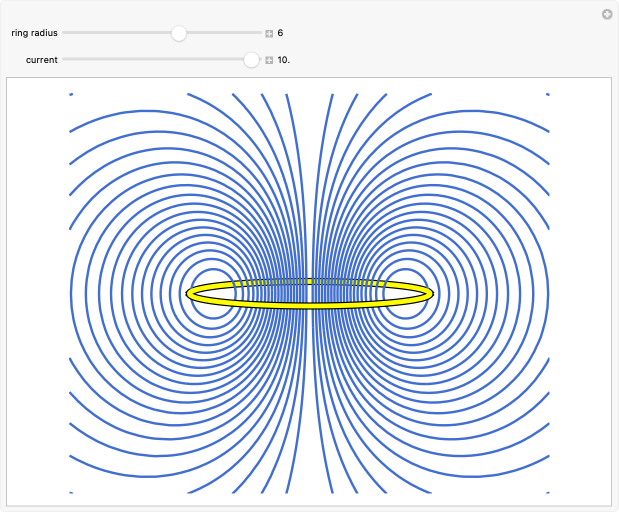
Task: Click the "current" label
Action: coord(41,60)
